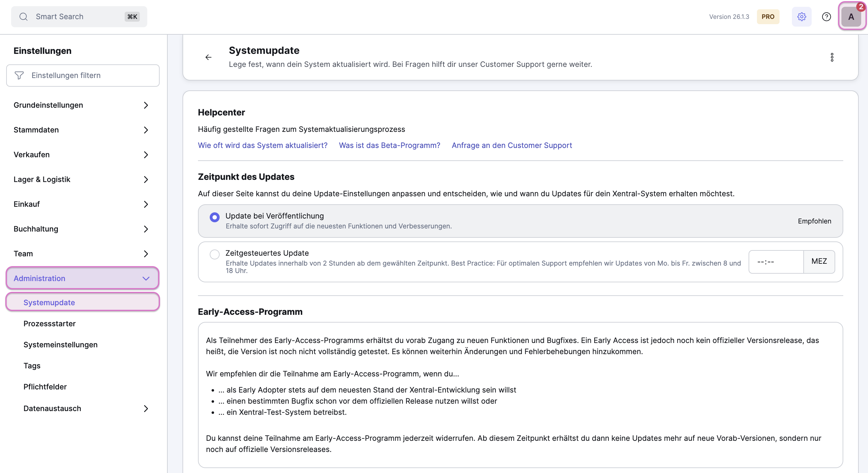Click the settings gear icon
Screen dimensions: 868x473
tap(801, 16)
